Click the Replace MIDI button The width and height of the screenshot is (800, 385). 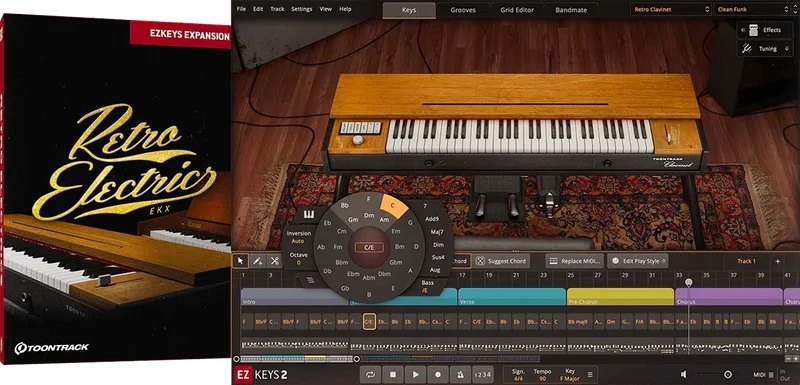pyautogui.click(x=575, y=261)
